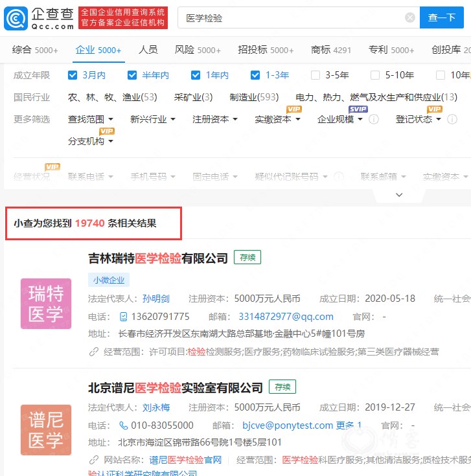Click info icon next to 登记状态
The image size is (471, 476).
pos(452,119)
